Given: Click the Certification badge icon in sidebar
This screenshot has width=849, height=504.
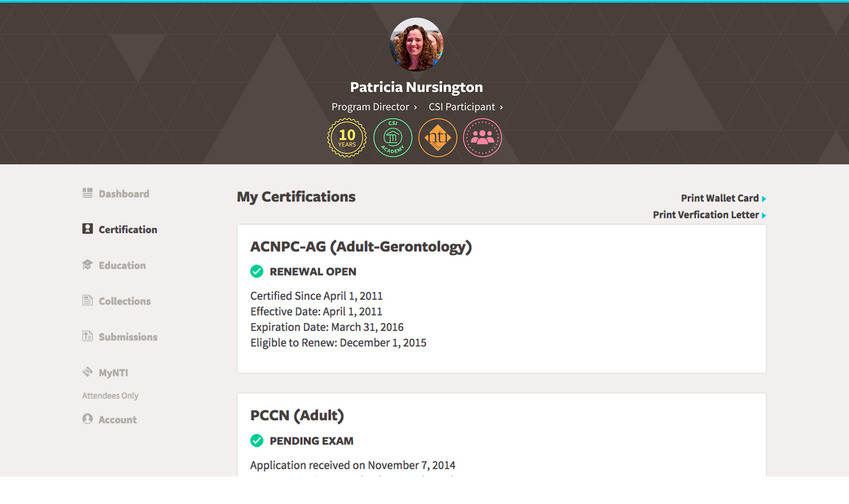Looking at the screenshot, I should click(x=87, y=228).
